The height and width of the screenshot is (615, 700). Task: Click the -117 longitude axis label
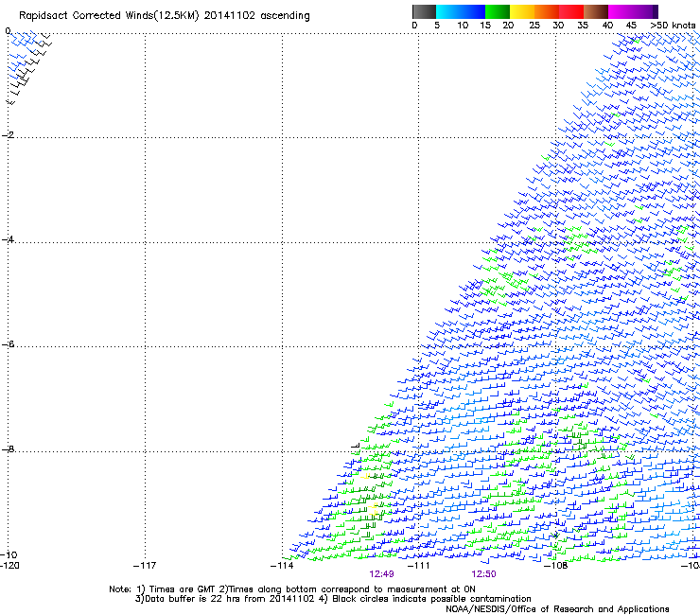pos(145,566)
